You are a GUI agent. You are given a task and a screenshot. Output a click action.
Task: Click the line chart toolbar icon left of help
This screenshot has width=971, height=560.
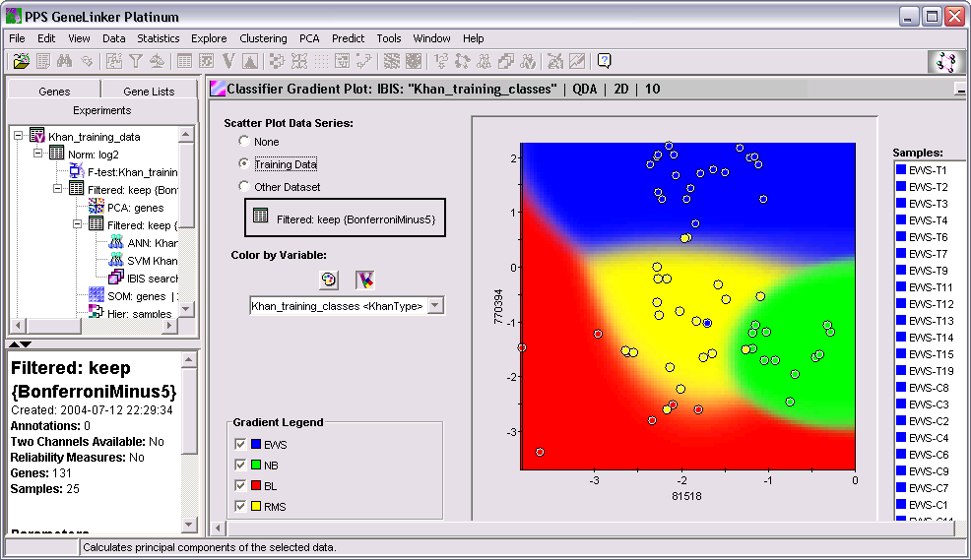[577, 61]
